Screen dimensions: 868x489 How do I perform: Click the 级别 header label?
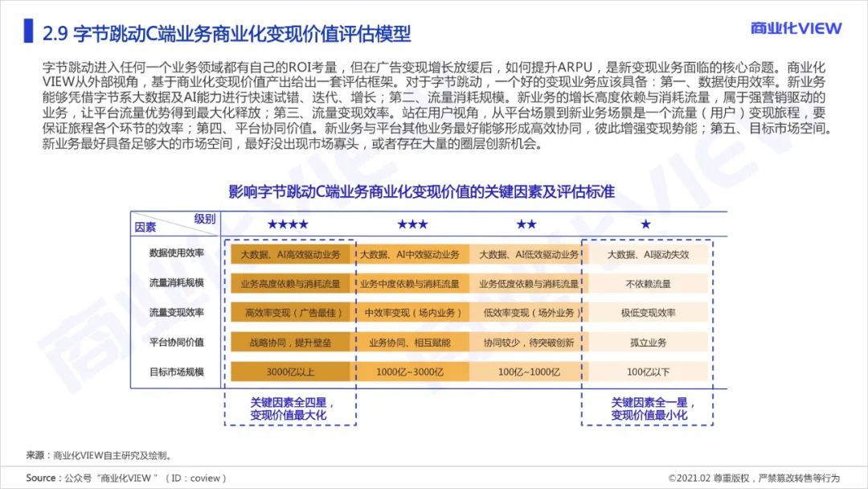205,219
